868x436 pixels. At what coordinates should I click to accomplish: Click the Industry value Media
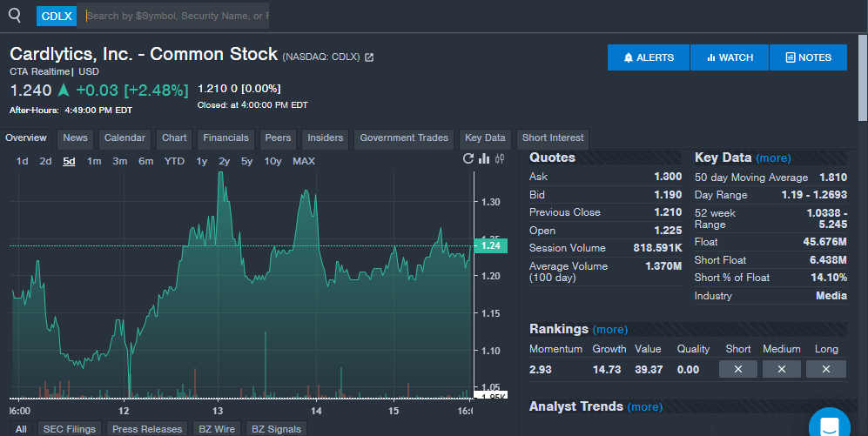point(831,296)
